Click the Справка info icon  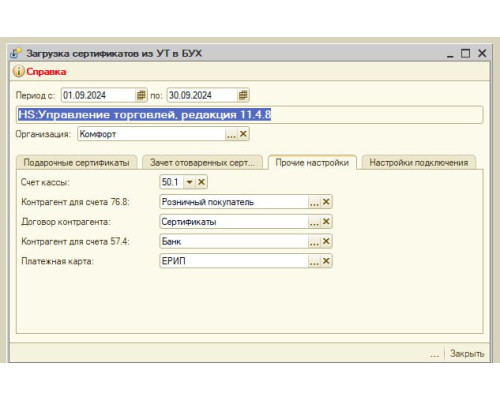click(x=19, y=71)
